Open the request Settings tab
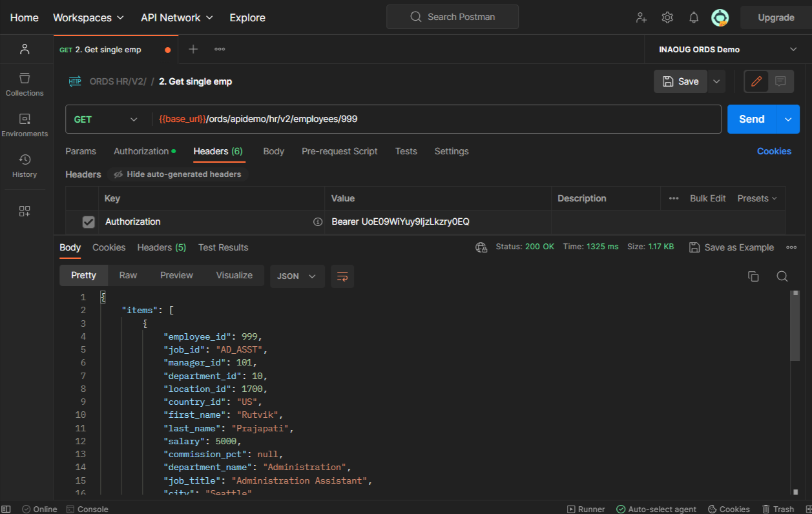The height and width of the screenshot is (514, 812). (x=452, y=151)
